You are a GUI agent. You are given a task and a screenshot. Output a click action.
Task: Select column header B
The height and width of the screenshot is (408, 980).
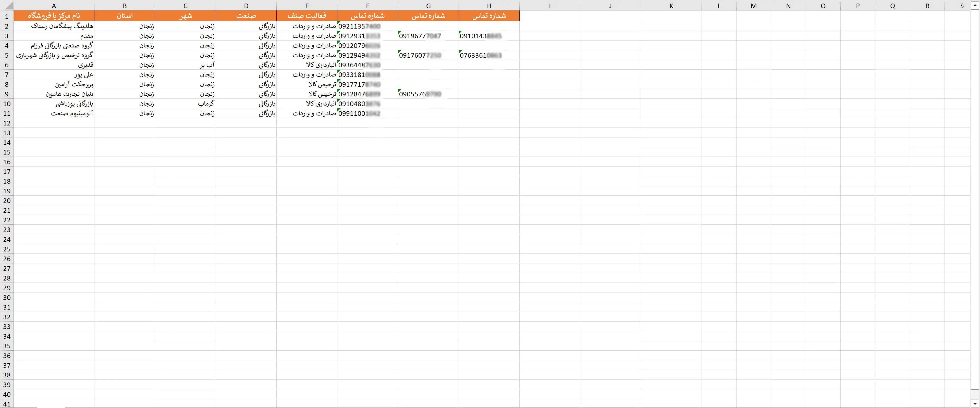tap(124, 6)
